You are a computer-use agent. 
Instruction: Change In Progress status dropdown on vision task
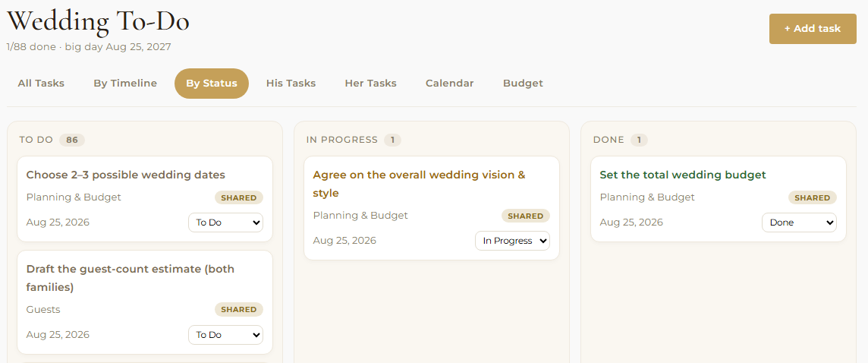point(513,241)
